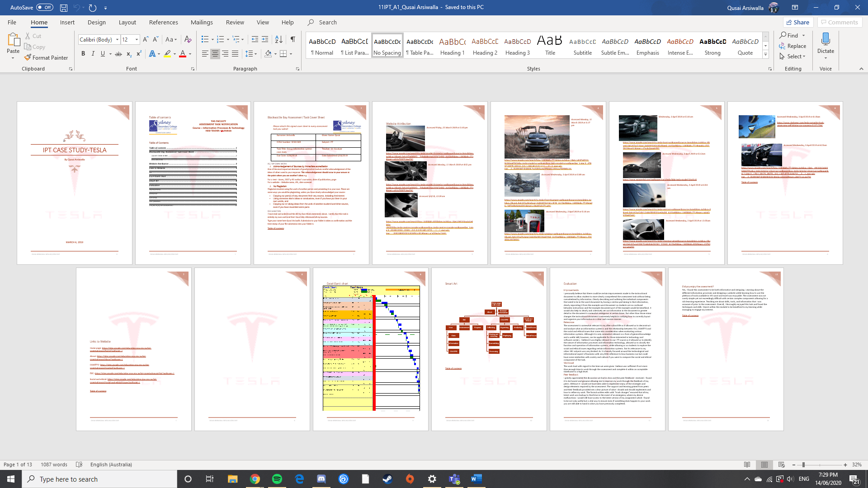
Task: Open the Change Case dropdown
Action: (171, 39)
